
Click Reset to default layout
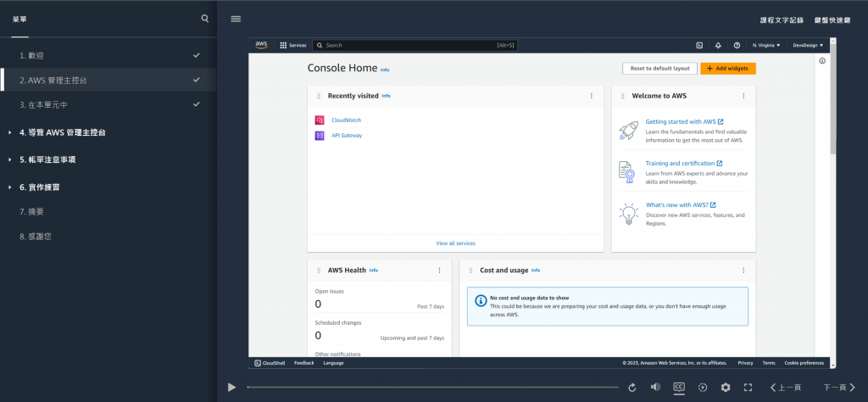pos(659,68)
